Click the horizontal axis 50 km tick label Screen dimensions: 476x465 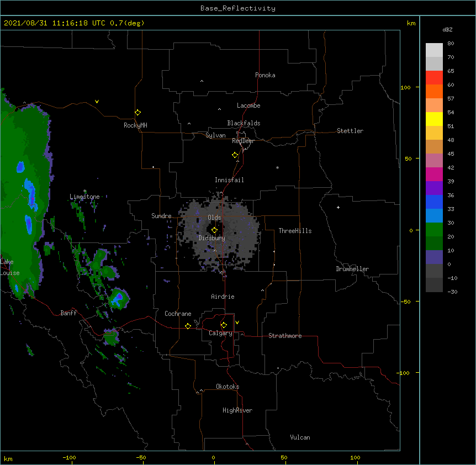click(284, 457)
